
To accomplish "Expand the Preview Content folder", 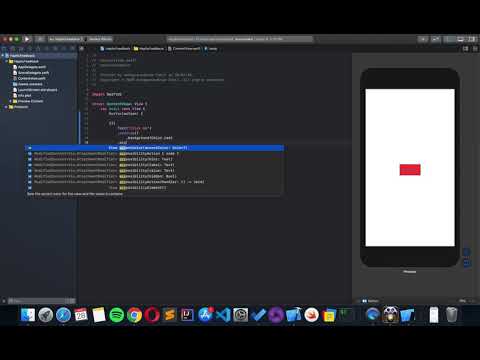I will coord(11,101).
